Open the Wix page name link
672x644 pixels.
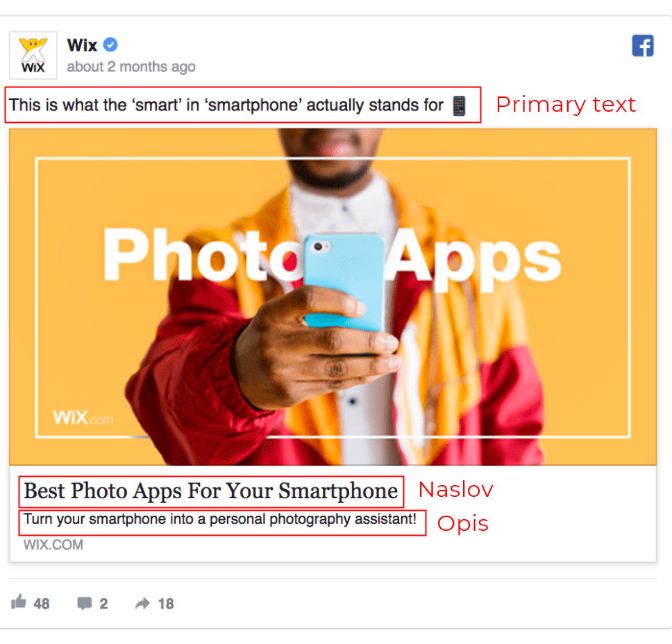click(x=82, y=45)
